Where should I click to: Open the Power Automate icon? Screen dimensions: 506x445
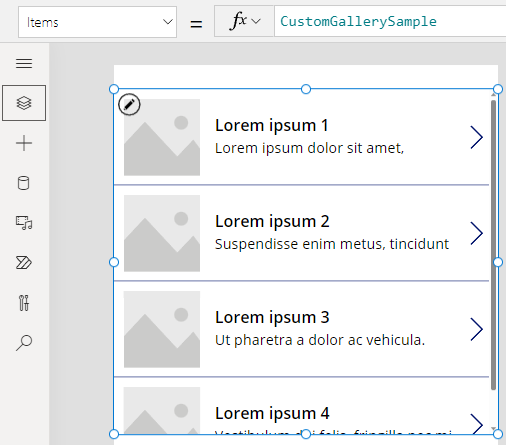click(x=24, y=263)
